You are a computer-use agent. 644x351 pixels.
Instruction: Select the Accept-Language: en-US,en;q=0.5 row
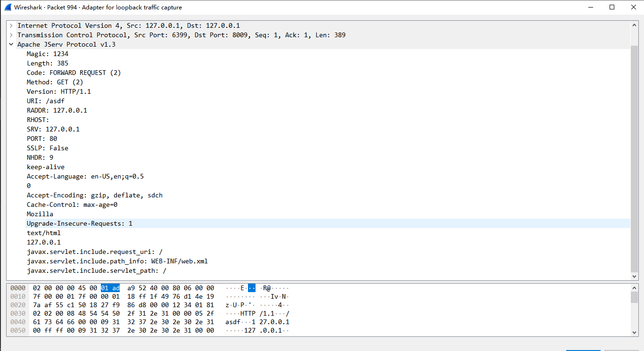pos(85,176)
